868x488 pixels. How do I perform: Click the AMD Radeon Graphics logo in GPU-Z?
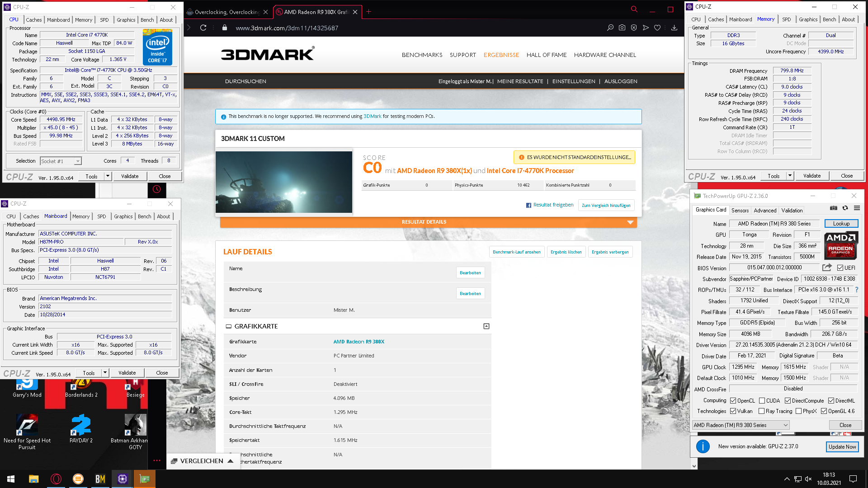pos(840,245)
